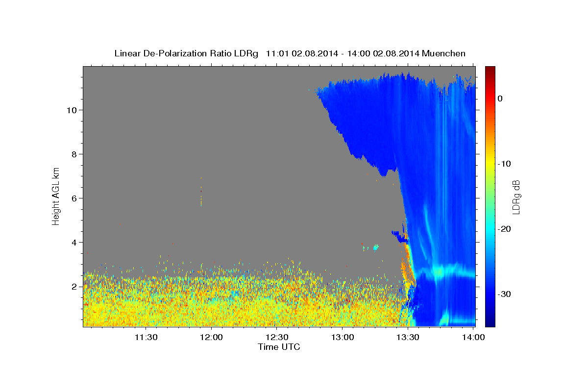Click the 'Time UTC' x-axis label

point(279,347)
